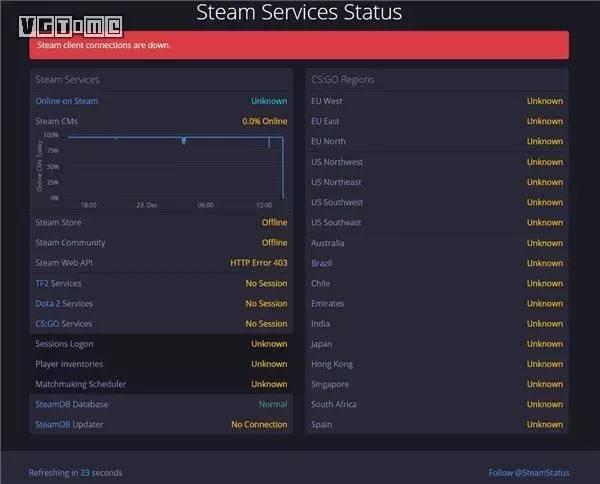
Task: Click the red connections-down alert banner
Action: pyautogui.click(x=299, y=45)
